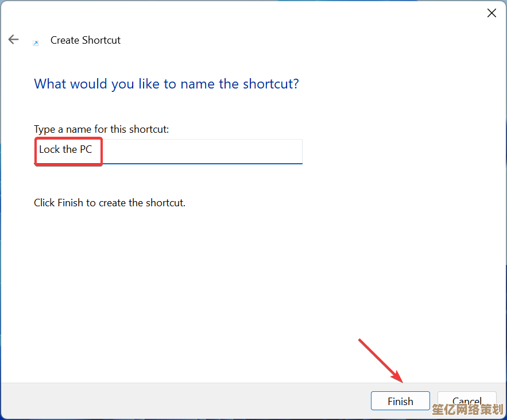Image resolution: width=507 pixels, height=420 pixels.
Task: Place the cursor after "PC" in the name field
Action: pyautogui.click(x=93, y=149)
